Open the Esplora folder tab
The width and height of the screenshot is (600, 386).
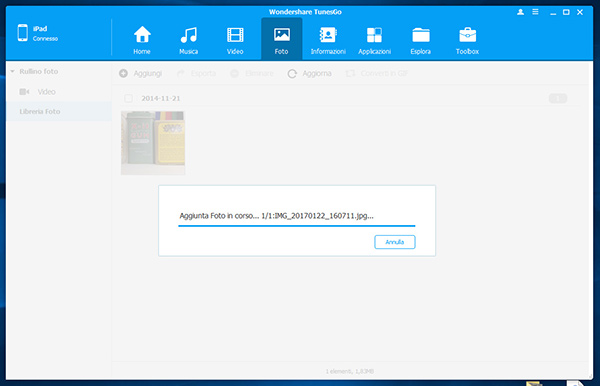click(421, 39)
